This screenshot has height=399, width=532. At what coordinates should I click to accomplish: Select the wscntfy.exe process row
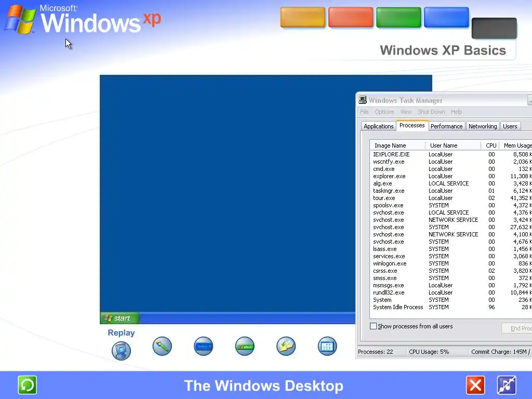(x=451, y=162)
